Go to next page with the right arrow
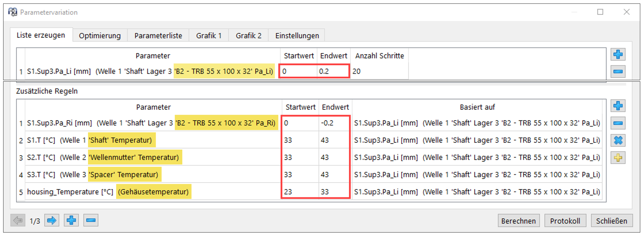 click(52, 221)
